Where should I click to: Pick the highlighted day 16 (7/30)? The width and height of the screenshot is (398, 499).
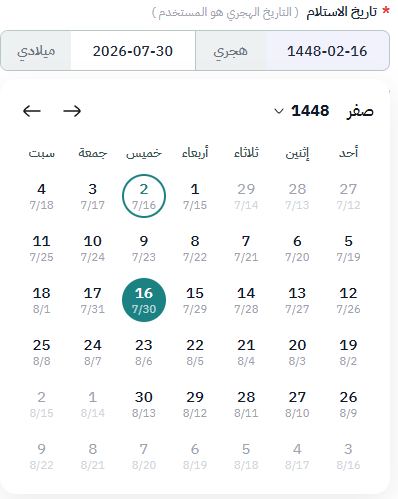pos(144,300)
